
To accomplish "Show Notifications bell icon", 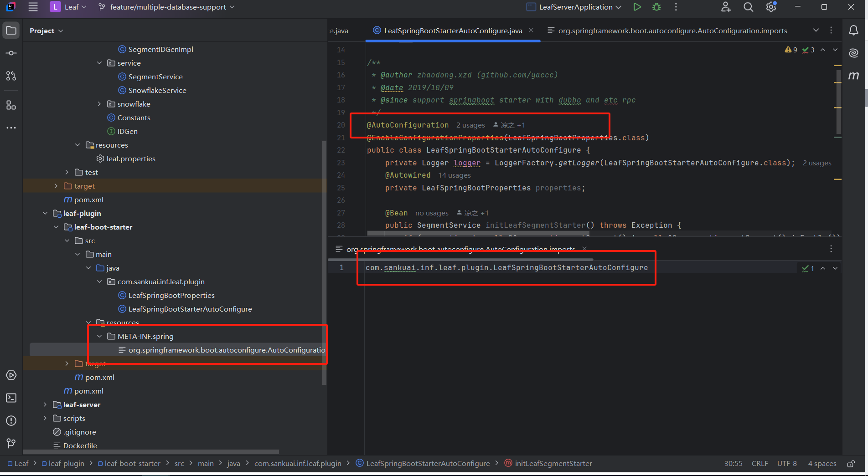I will (x=853, y=31).
